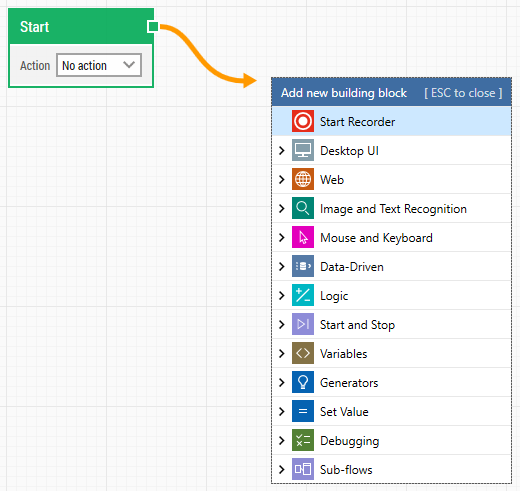520x491 pixels.
Task: Click the Data-Driven database icon
Action: pos(303,266)
